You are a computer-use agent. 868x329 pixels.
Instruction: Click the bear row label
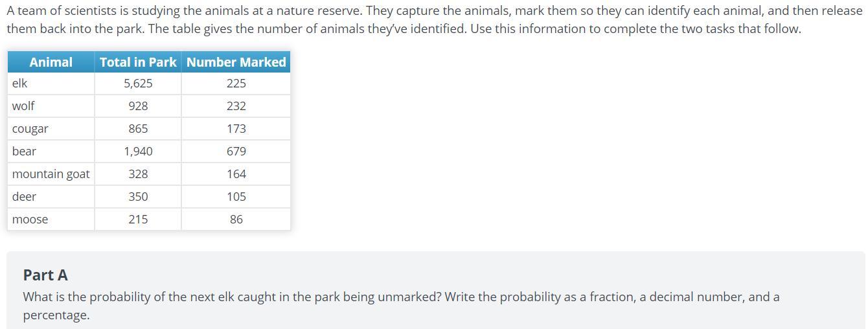24,152
